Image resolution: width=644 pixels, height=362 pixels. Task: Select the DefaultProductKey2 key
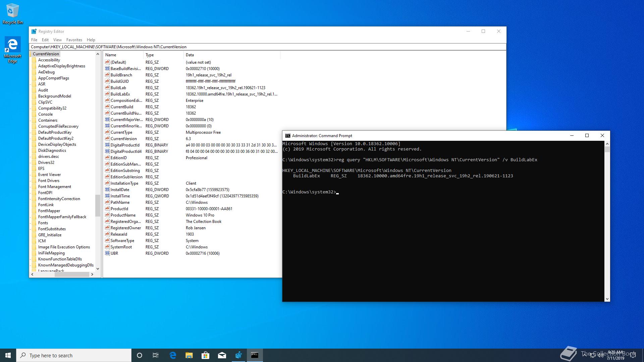point(56,138)
